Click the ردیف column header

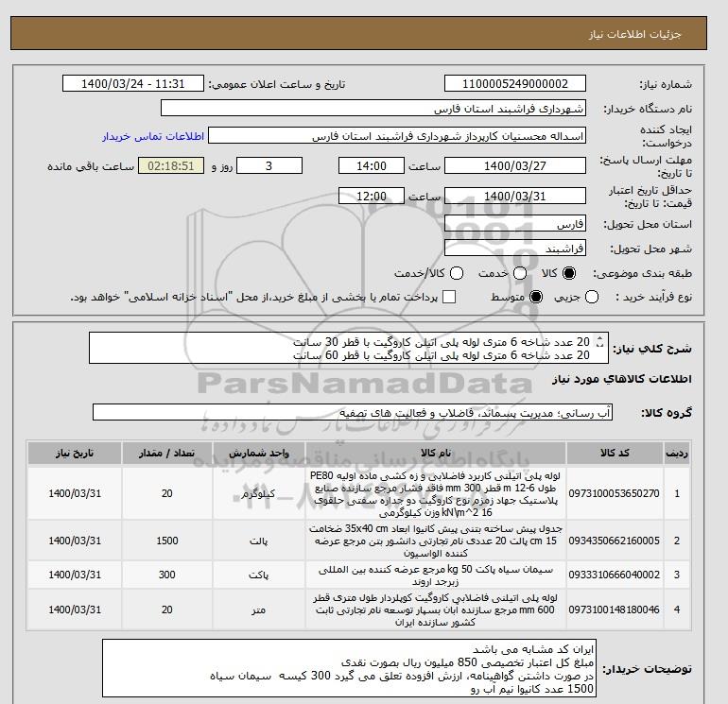click(x=677, y=454)
